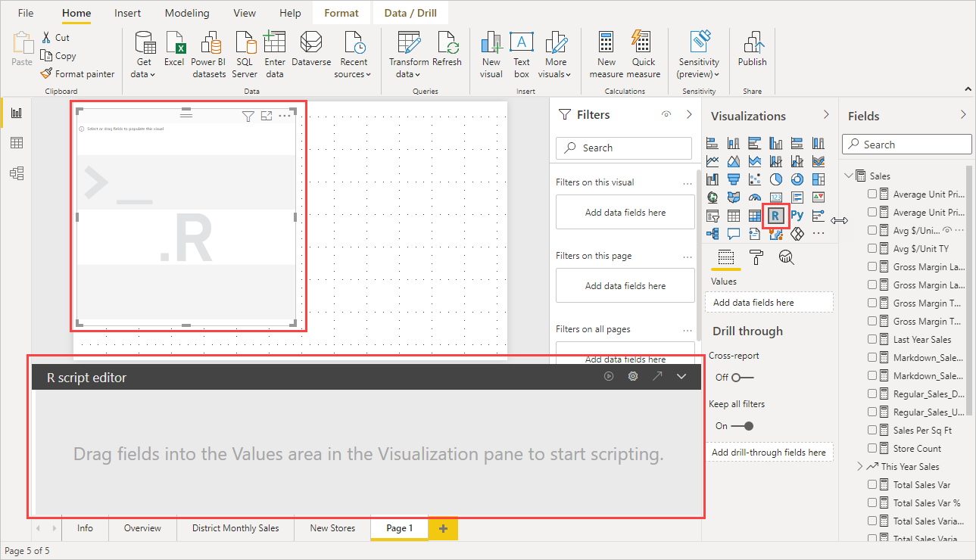This screenshot has width=976, height=560.
Task: Run the R script with the play button
Action: click(609, 376)
